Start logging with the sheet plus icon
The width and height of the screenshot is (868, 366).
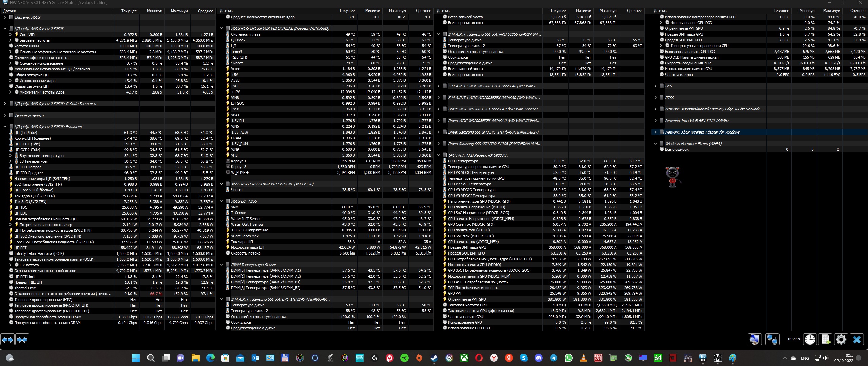[825, 339]
